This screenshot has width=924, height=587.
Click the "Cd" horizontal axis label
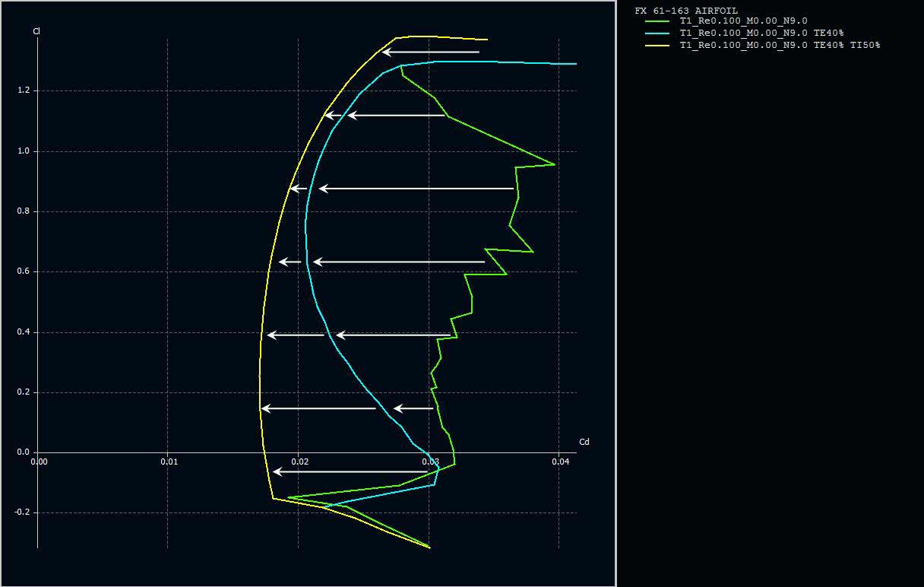pyautogui.click(x=584, y=442)
